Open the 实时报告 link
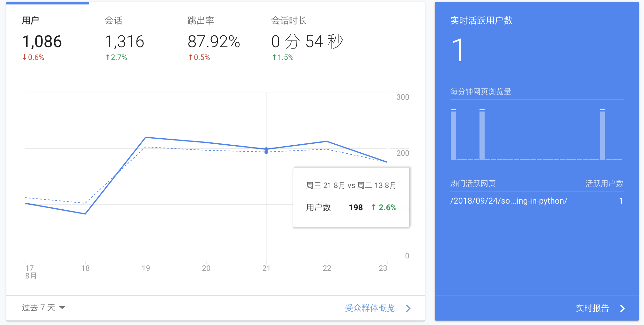The image size is (644, 325). pyautogui.click(x=592, y=308)
